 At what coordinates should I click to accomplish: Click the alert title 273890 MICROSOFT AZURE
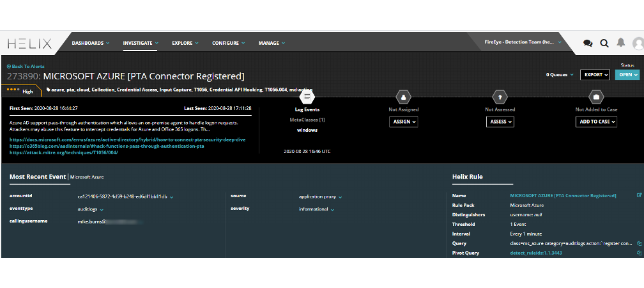click(x=126, y=76)
